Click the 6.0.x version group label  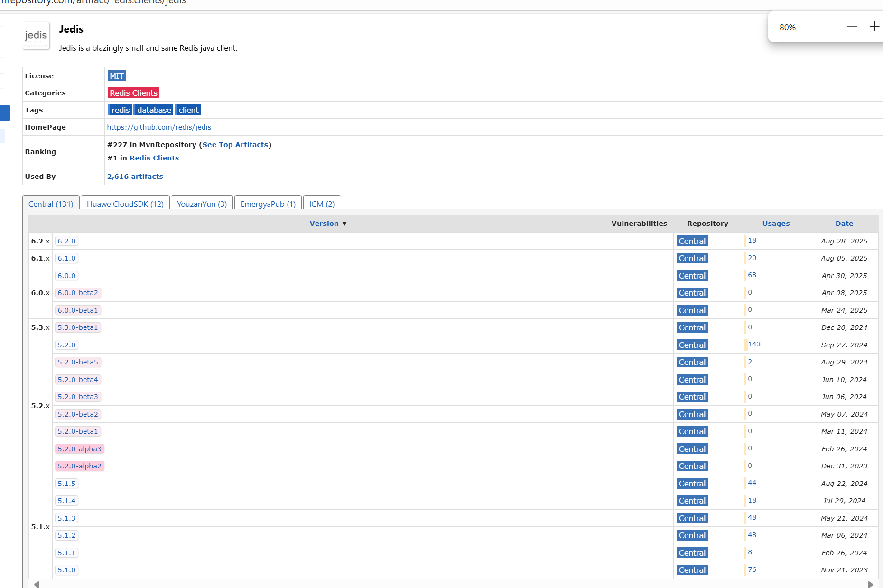point(40,293)
